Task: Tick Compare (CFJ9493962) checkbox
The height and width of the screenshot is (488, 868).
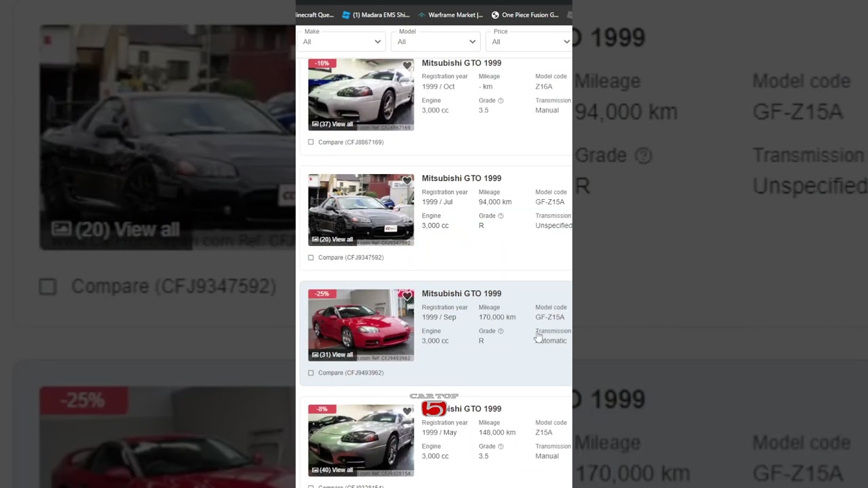Action: pyautogui.click(x=311, y=373)
